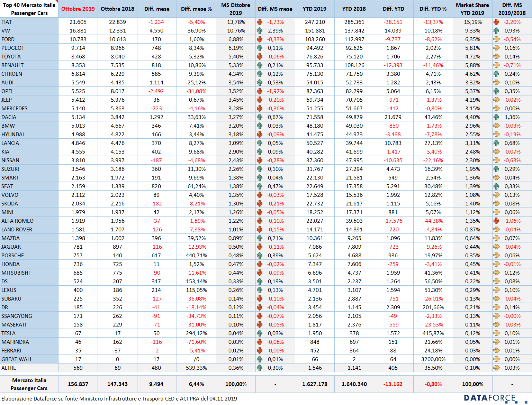Click the red down arrow in OPEL Diff. MS mese
The image size is (532, 405).
pyautogui.click(x=260, y=91)
